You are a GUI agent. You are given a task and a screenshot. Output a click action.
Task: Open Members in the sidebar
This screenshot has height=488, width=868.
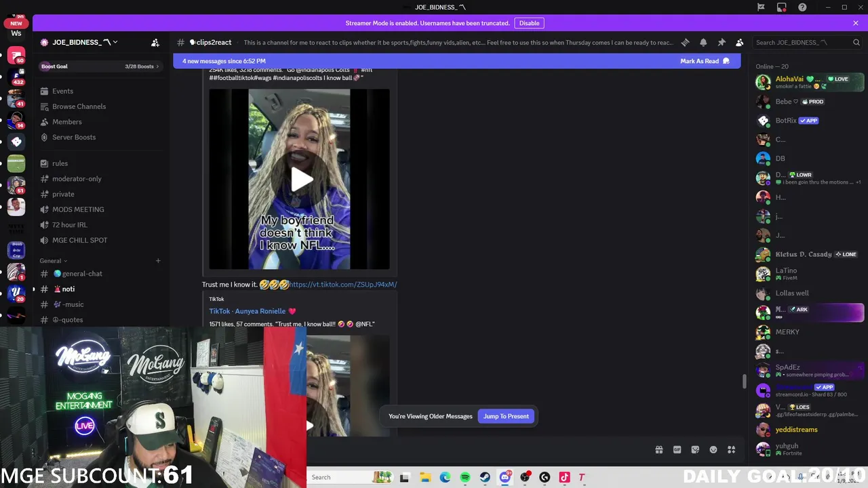pos(100,122)
